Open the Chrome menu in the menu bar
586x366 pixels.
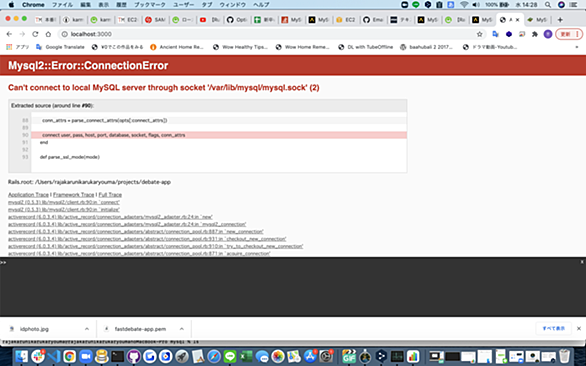point(33,4)
